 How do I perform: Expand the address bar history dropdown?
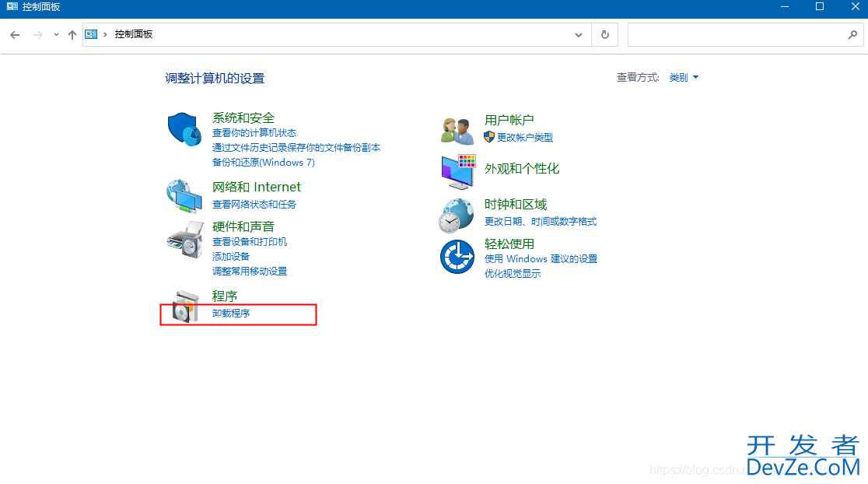tap(579, 35)
